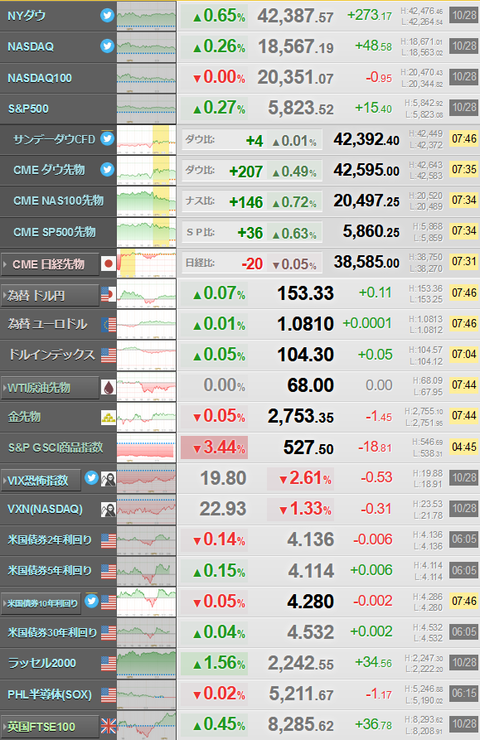Open the 為替 ユーロドル link

48,324
